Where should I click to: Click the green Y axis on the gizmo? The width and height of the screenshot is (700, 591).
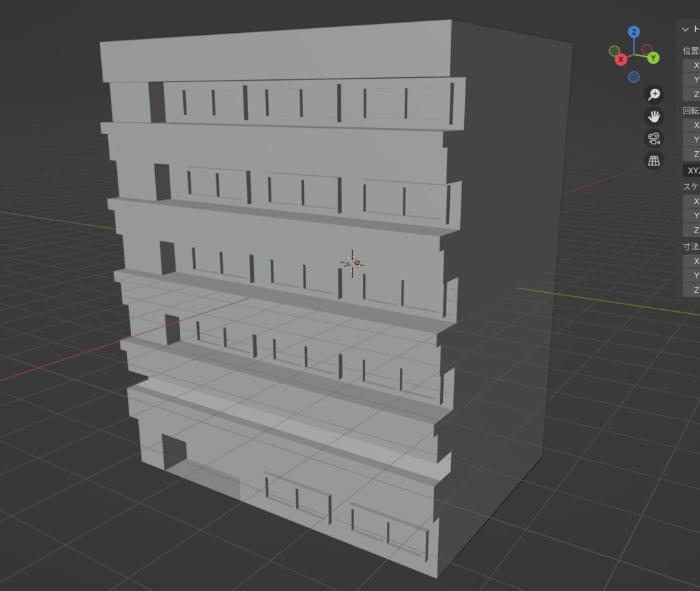pos(654,57)
